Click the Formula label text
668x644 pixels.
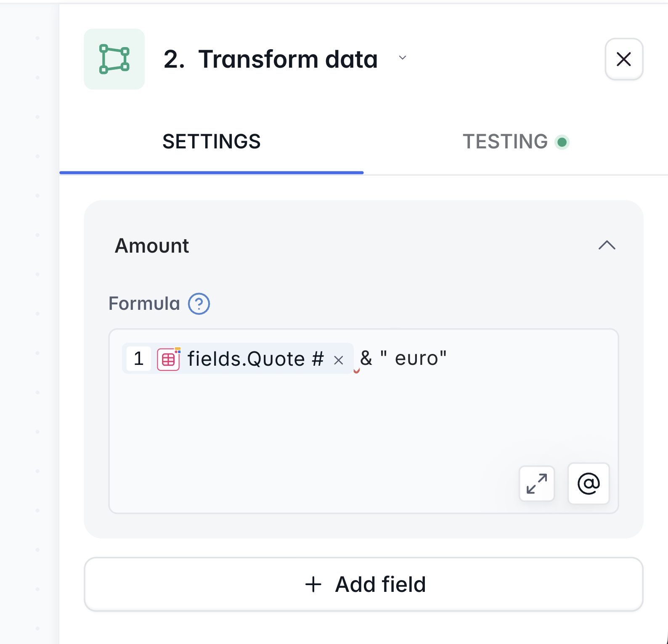(x=144, y=304)
